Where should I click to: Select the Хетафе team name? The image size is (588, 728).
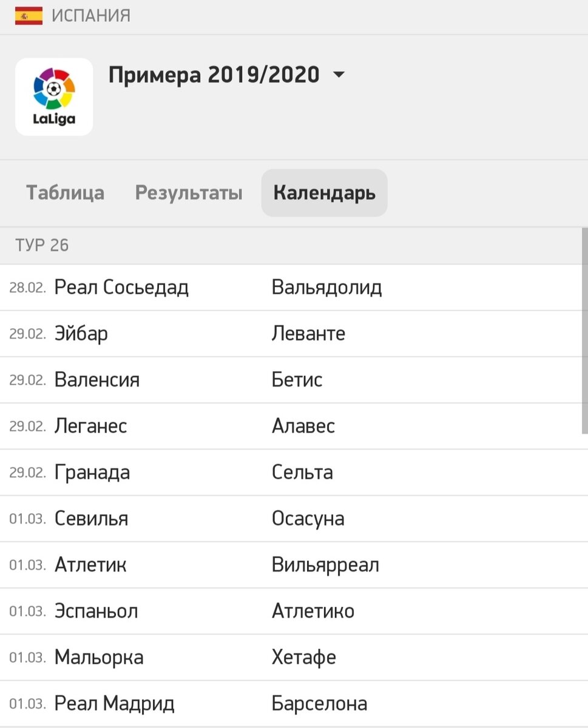(x=304, y=657)
